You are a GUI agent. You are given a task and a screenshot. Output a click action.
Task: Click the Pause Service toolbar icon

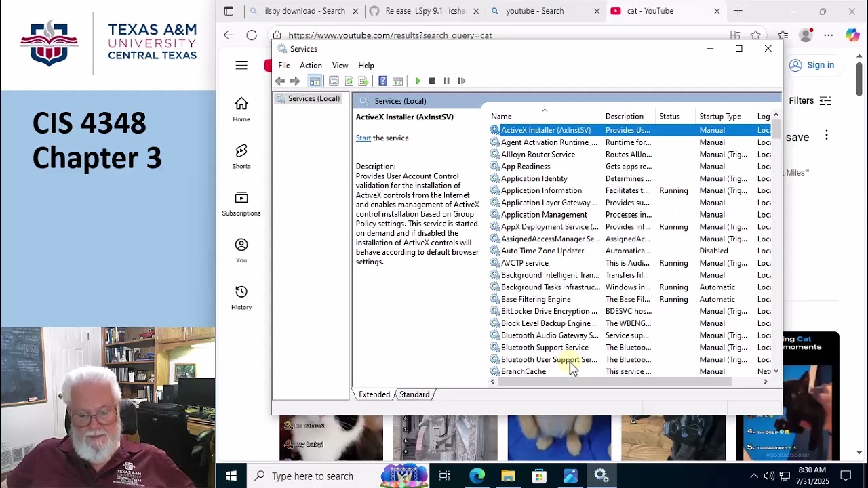pyautogui.click(x=446, y=81)
